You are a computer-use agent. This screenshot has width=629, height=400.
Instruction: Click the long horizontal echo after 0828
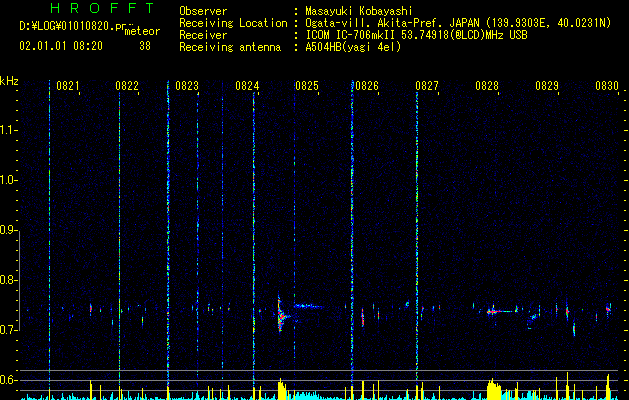(x=501, y=311)
